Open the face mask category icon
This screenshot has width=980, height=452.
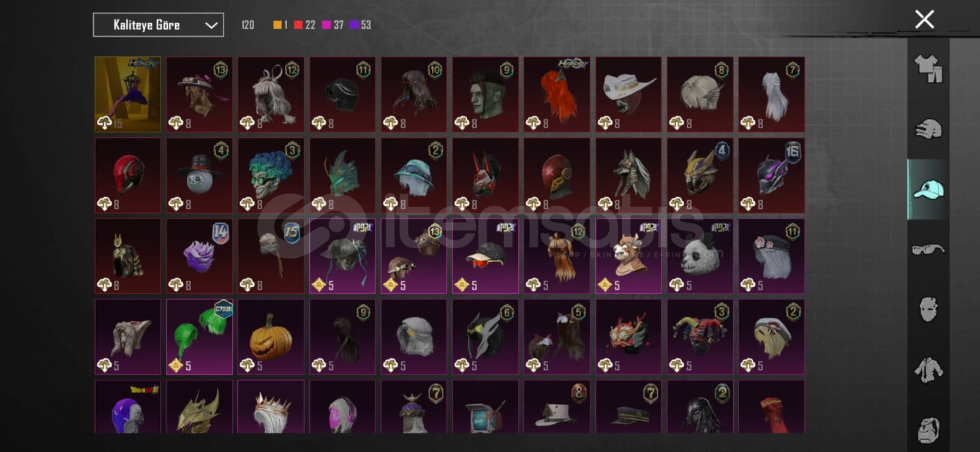tap(928, 309)
